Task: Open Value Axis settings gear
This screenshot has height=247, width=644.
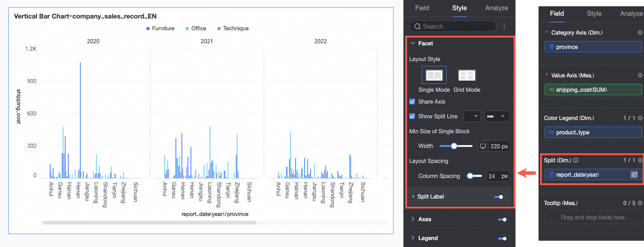Action: pos(640,75)
